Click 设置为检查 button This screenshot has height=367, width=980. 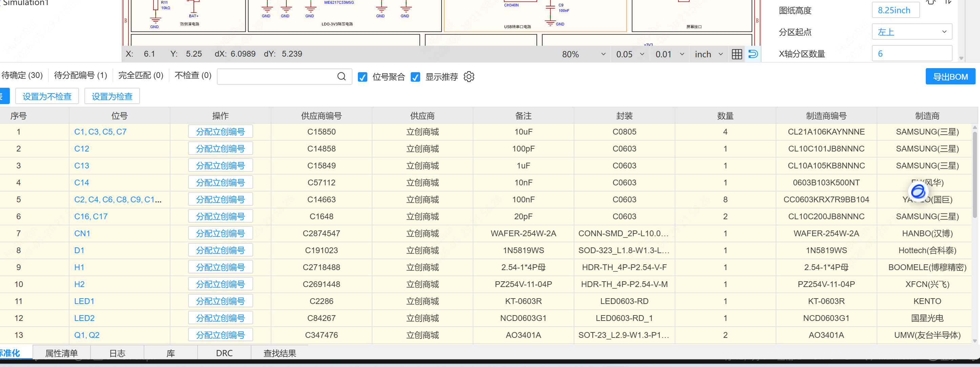(112, 96)
